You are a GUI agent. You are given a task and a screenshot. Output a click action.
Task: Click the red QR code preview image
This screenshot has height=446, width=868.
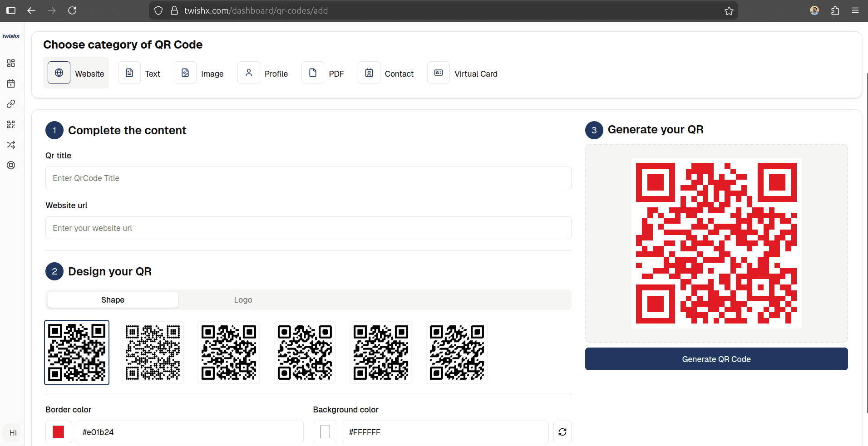(716, 243)
